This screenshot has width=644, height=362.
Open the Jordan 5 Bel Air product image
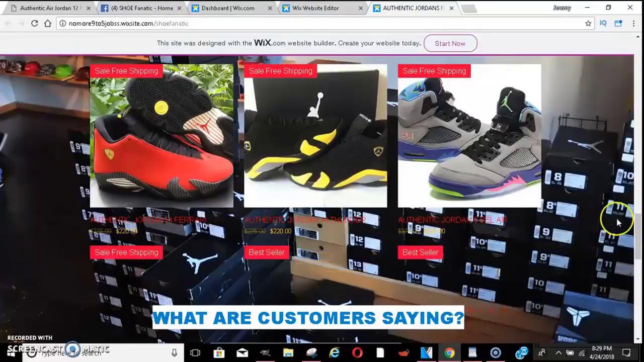click(469, 136)
